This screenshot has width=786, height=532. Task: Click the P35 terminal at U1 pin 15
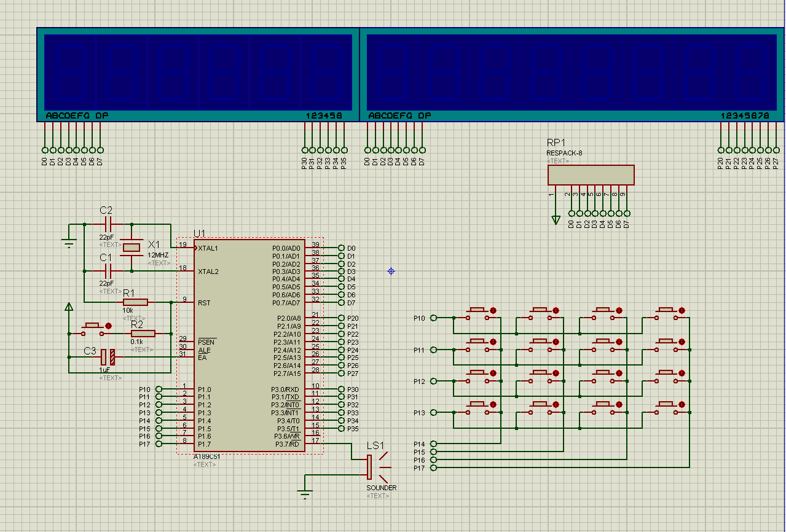(341, 428)
